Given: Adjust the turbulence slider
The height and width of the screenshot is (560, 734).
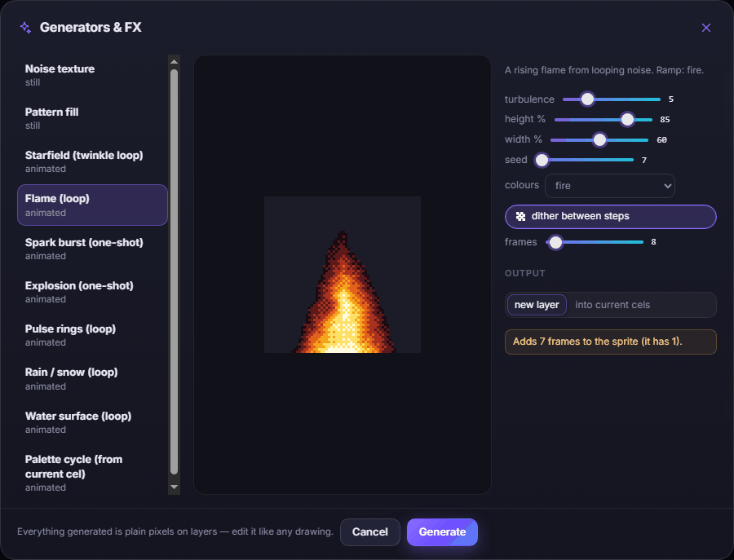Looking at the screenshot, I should [612, 99].
